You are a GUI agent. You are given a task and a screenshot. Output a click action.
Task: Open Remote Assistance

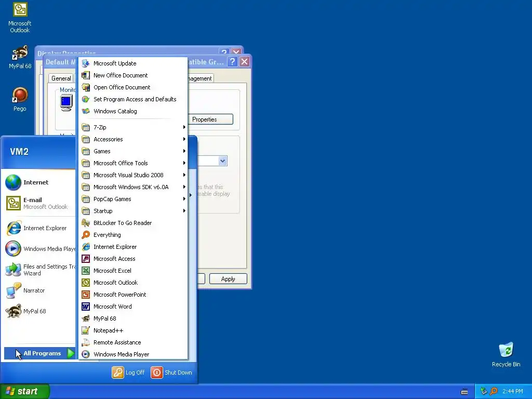[x=133, y=342]
